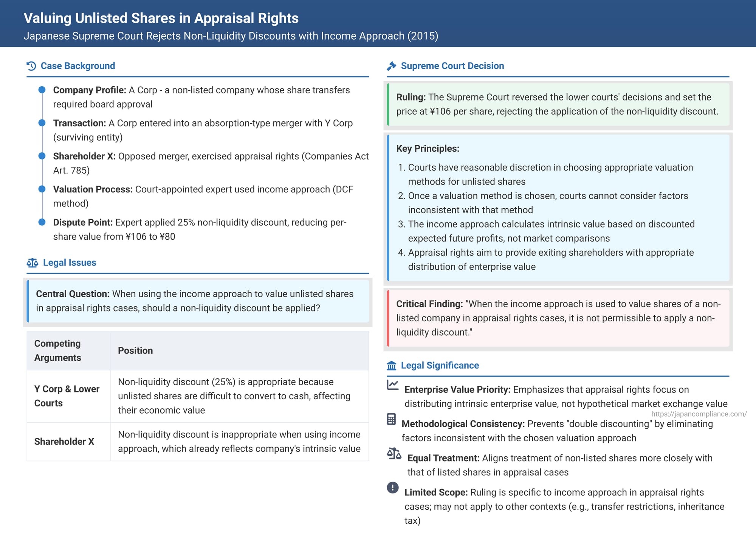Viewport: 756px width, 552px height.
Task: Click the red Critical Finding callout box
Action: tap(558, 318)
